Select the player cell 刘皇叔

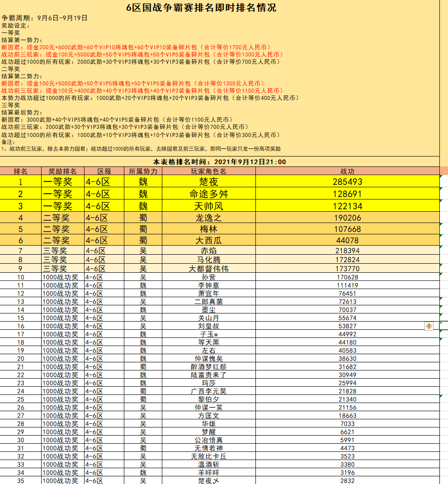[209, 326]
